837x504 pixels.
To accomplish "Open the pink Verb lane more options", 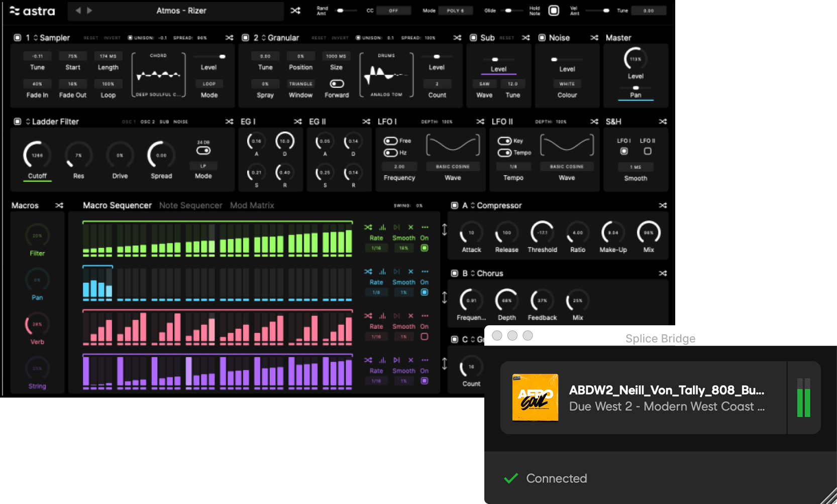I will coord(425,316).
